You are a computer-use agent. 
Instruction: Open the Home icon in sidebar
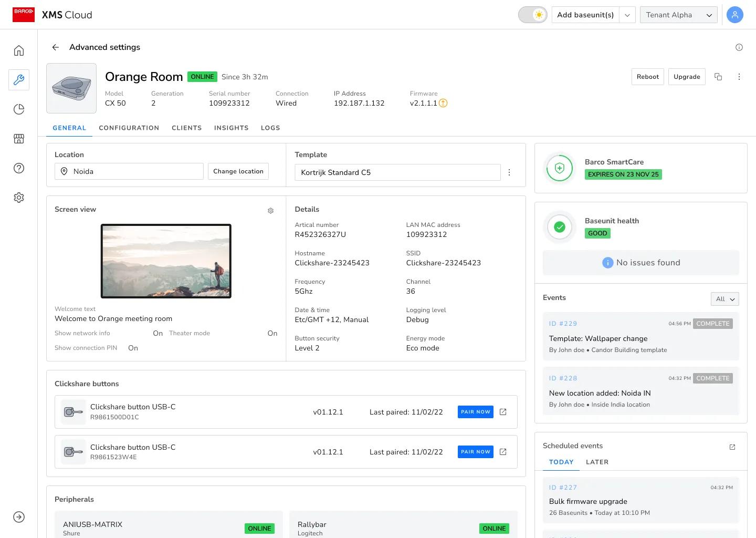[x=19, y=50]
